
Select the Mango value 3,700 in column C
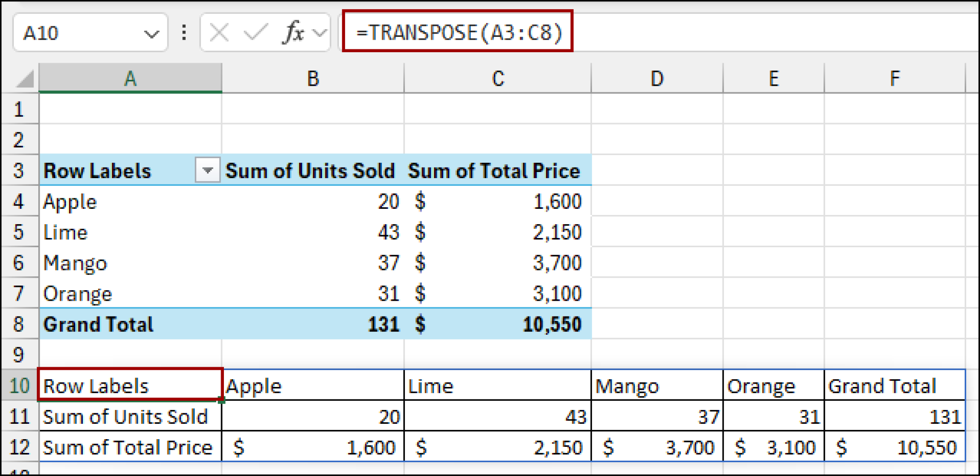click(x=498, y=262)
